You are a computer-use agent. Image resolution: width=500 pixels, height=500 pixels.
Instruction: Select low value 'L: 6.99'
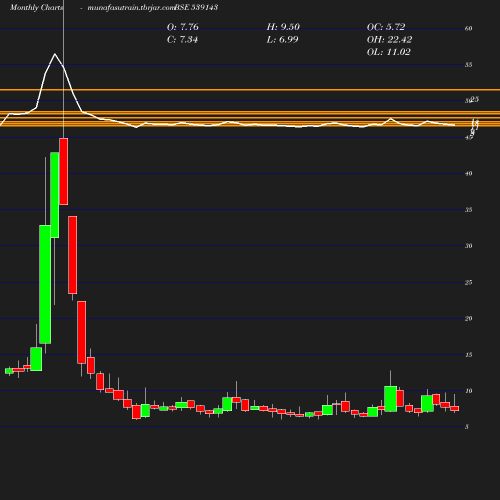(282, 40)
